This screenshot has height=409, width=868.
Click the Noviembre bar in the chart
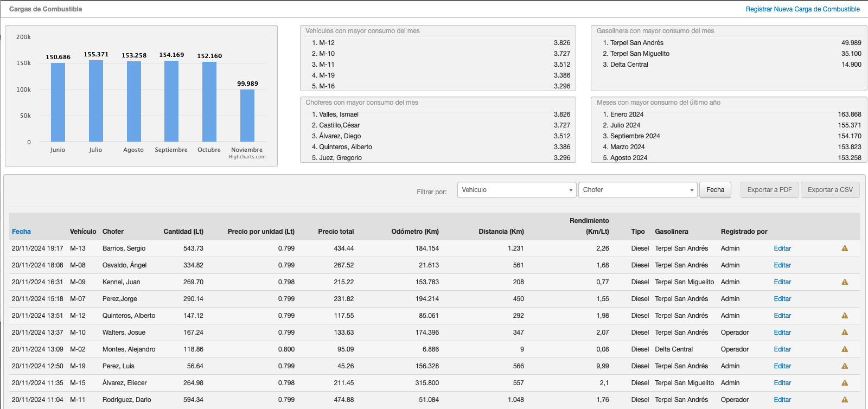pos(247,116)
